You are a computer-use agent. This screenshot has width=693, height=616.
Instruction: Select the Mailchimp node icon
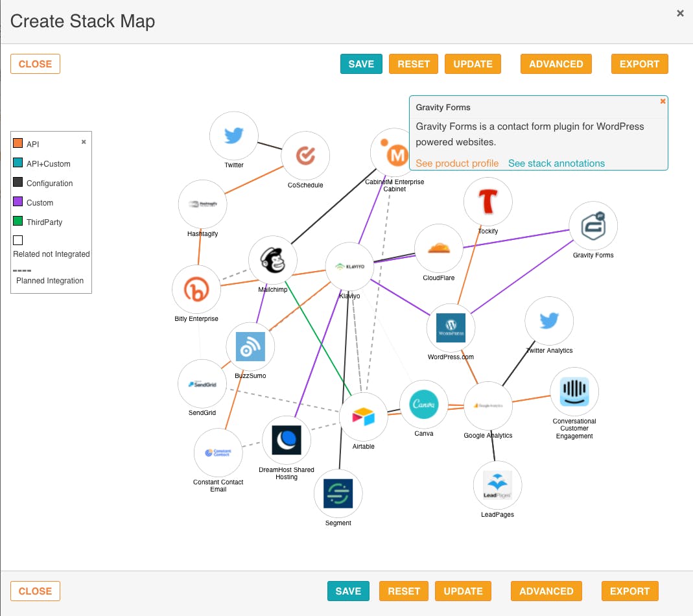(273, 260)
